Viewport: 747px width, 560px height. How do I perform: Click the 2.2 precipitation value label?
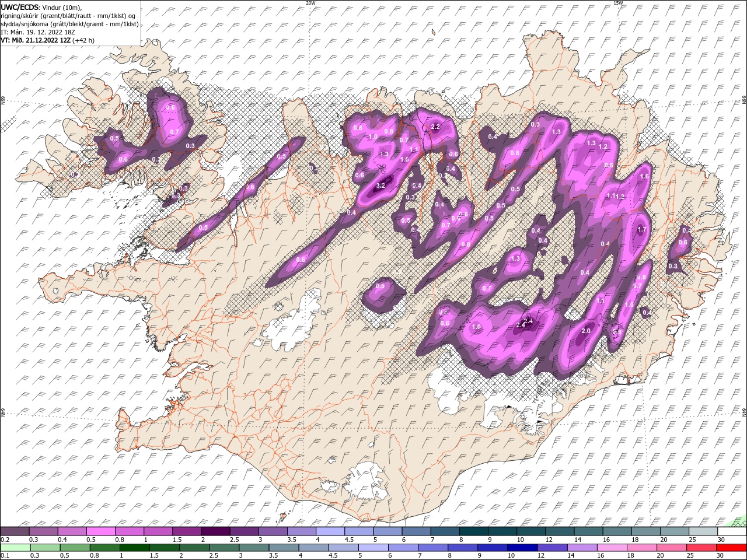pyautogui.click(x=435, y=127)
